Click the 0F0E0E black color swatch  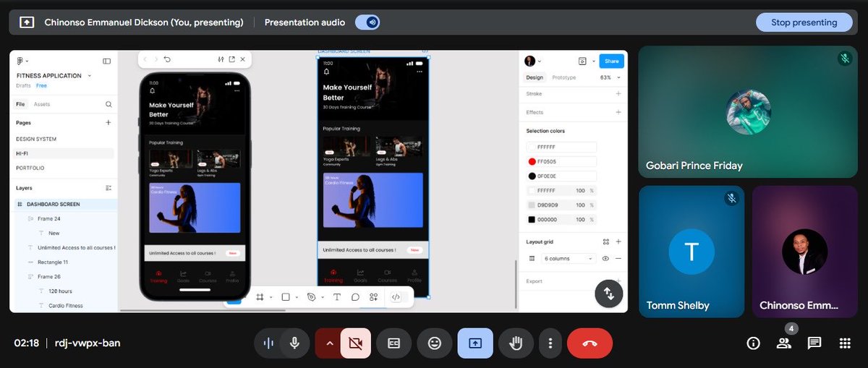click(532, 176)
